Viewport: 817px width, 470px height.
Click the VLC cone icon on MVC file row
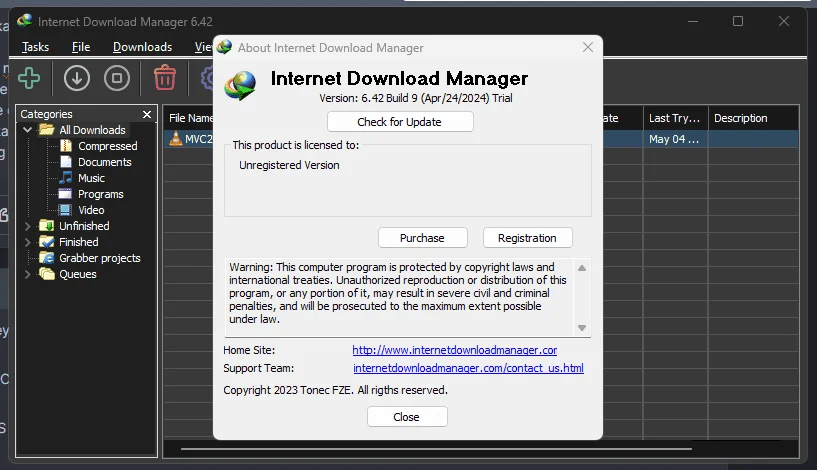(x=176, y=139)
